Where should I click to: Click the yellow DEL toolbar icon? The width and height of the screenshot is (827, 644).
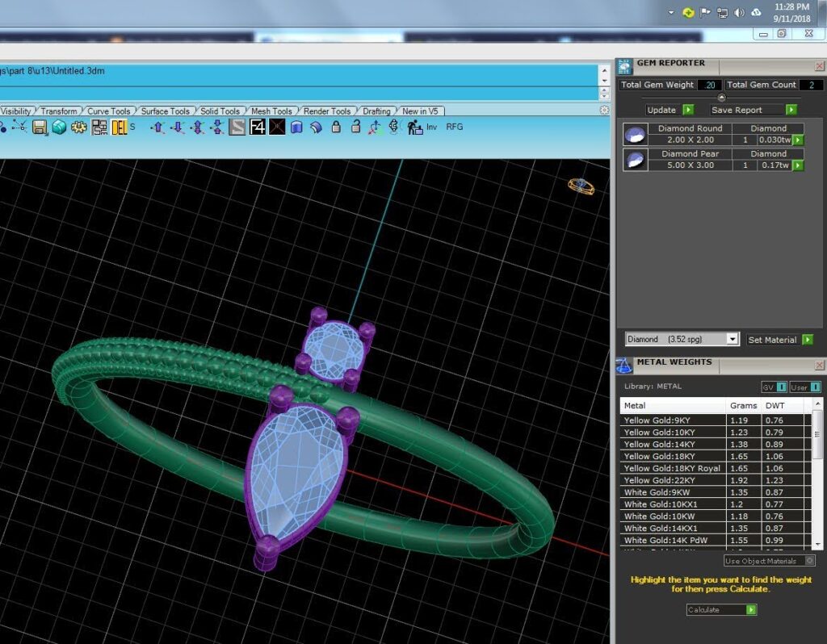pos(120,127)
